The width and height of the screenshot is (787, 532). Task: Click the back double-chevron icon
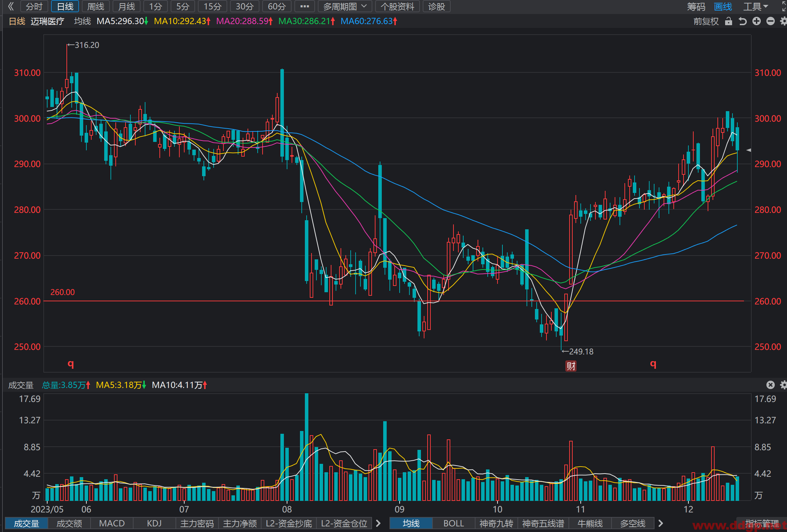(11, 6)
